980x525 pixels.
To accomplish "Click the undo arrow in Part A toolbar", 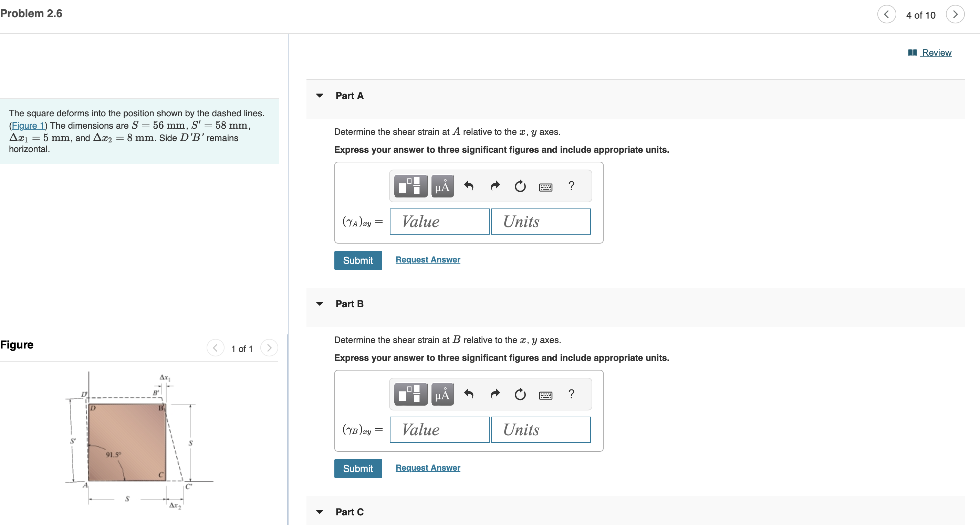I will pos(469,186).
